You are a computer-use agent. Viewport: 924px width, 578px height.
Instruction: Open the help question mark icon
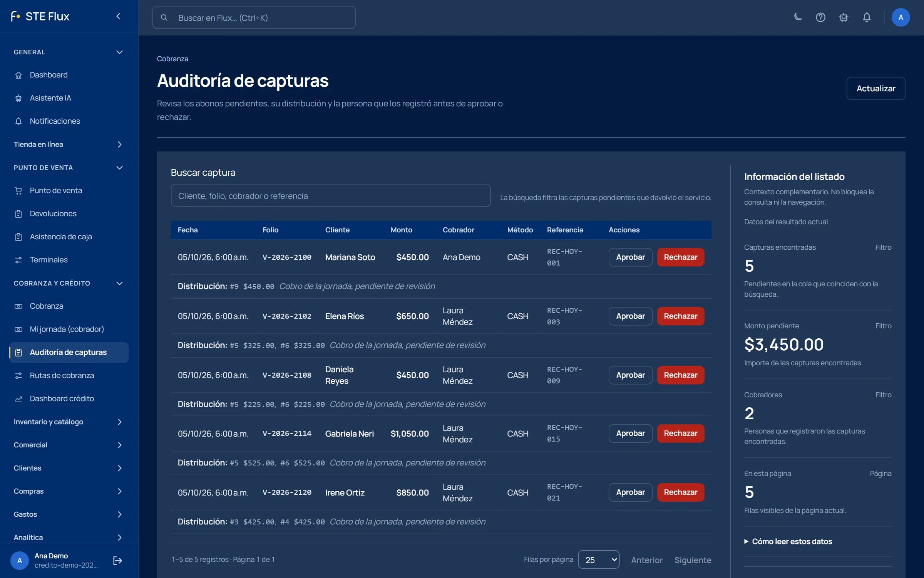(x=820, y=17)
